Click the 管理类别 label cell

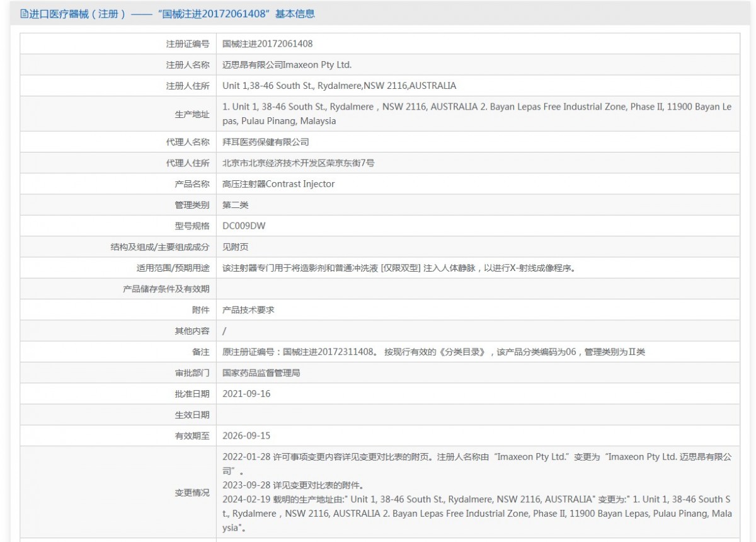(x=118, y=204)
